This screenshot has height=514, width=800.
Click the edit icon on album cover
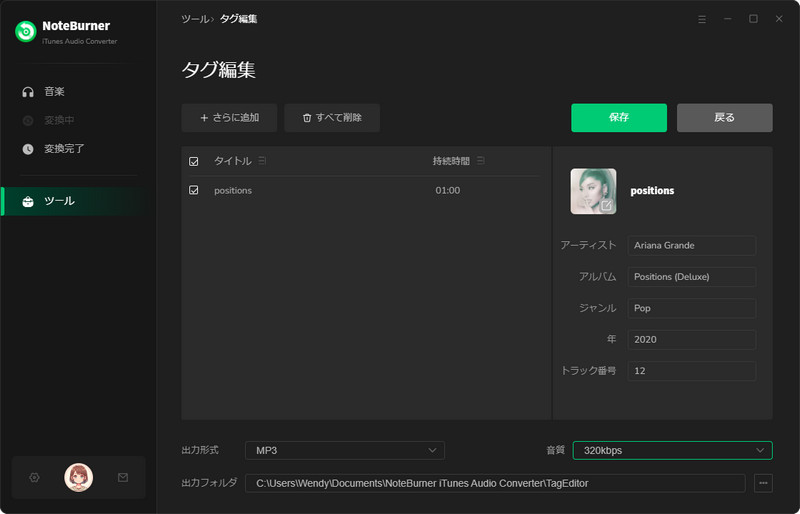[x=606, y=205]
